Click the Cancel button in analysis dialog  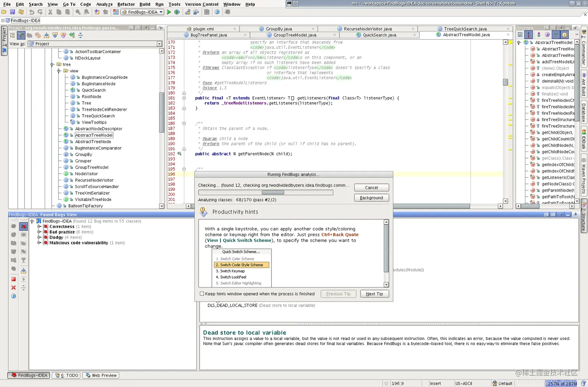click(x=371, y=188)
